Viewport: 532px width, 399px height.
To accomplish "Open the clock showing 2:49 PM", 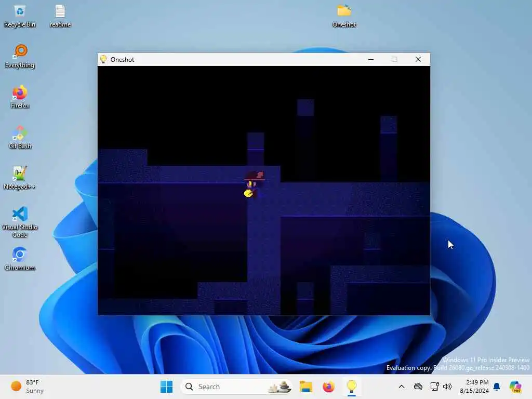I will coord(474,387).
